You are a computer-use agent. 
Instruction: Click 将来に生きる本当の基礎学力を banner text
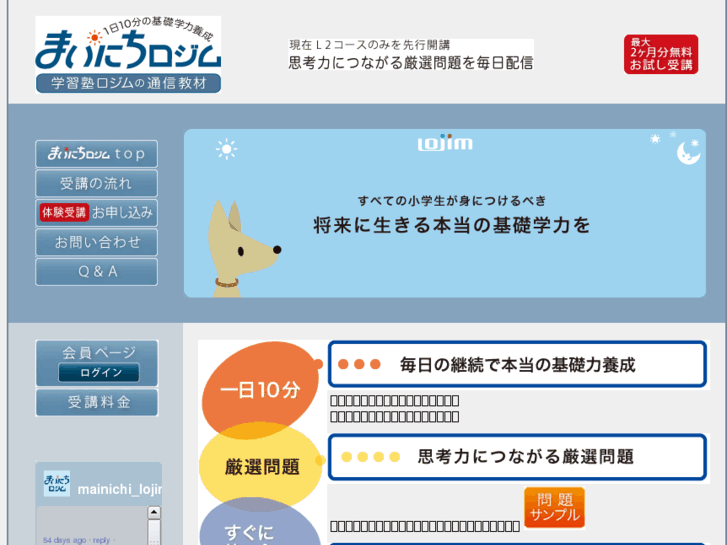point(452,225)
